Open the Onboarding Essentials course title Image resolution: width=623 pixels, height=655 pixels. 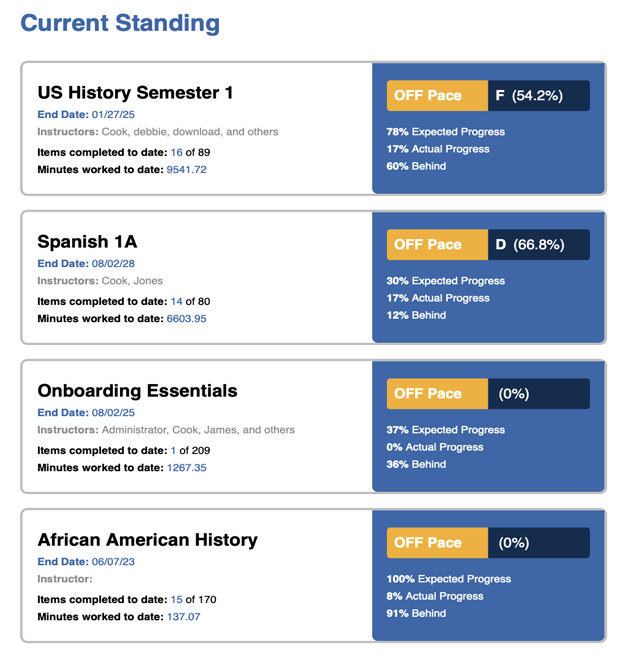[137, 391]
